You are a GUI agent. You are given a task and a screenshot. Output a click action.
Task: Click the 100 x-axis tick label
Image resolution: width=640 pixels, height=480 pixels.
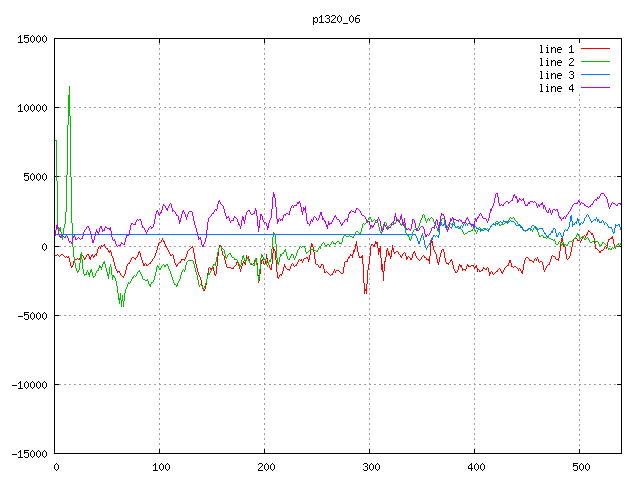[x=160, y=467]
